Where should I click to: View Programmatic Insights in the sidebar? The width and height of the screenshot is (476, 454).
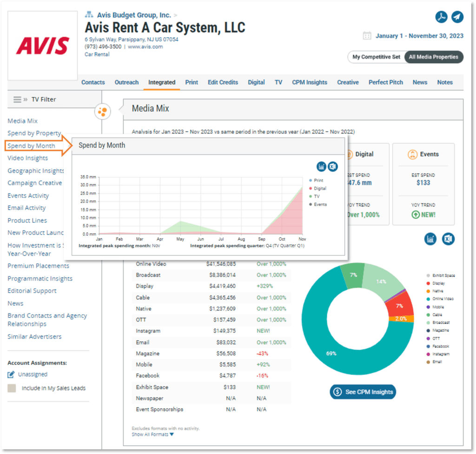40,279
